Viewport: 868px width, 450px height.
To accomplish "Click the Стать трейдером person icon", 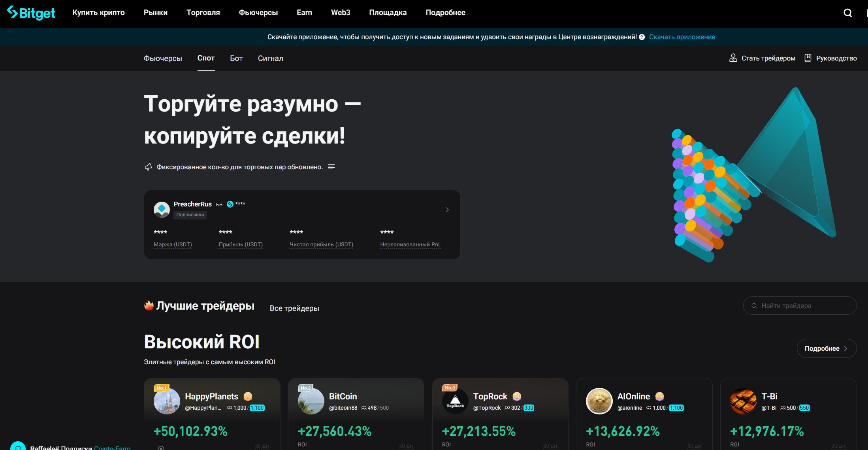I will [x=733, y=58].
